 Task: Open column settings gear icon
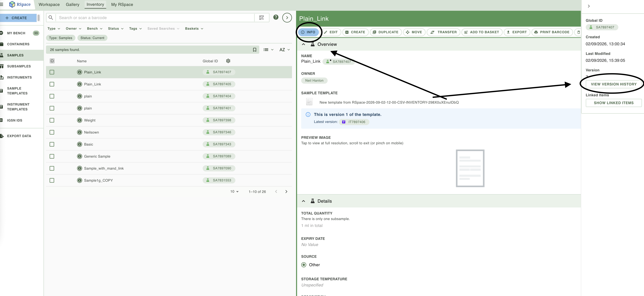[x=228, y=61]
